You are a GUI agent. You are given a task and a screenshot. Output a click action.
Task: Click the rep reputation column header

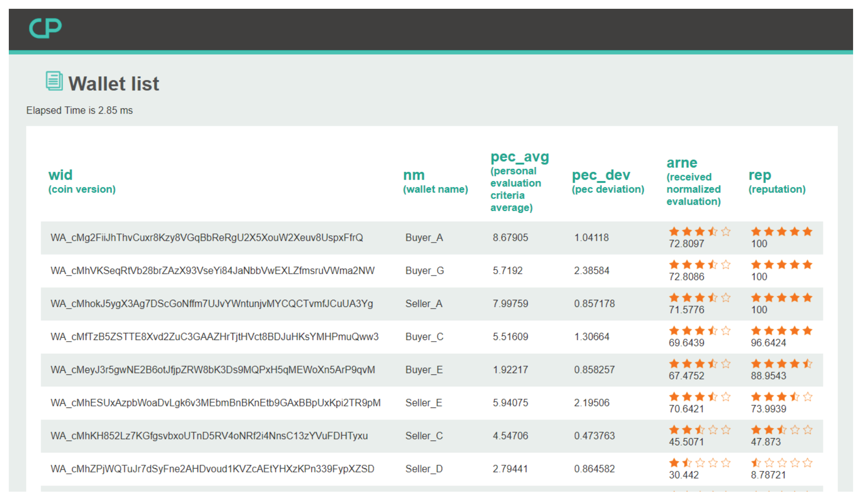pyautogui.click(x=759, y=175)
